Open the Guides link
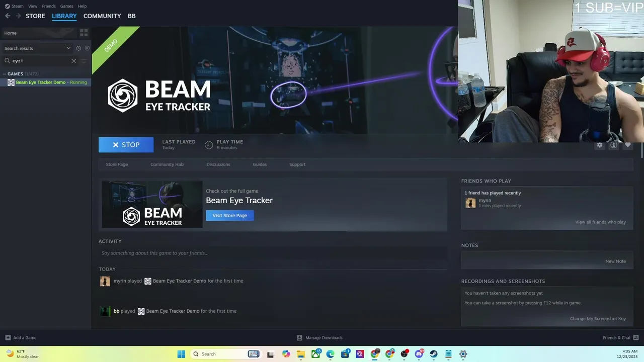The height and width of the screenshot is (362, 644). [x=260, y=164]
